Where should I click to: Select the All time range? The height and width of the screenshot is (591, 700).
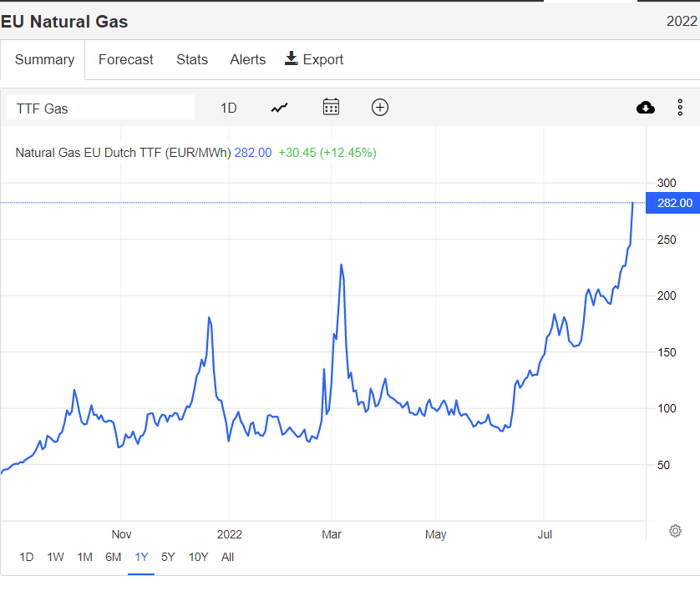[227, 557]
